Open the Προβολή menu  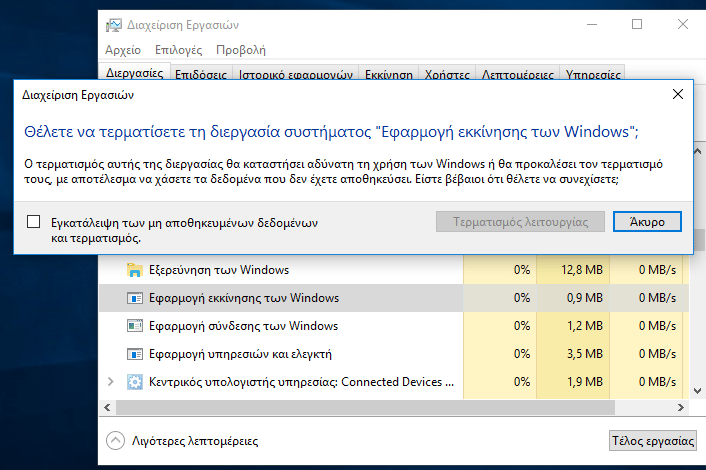(x=241, y=50)
